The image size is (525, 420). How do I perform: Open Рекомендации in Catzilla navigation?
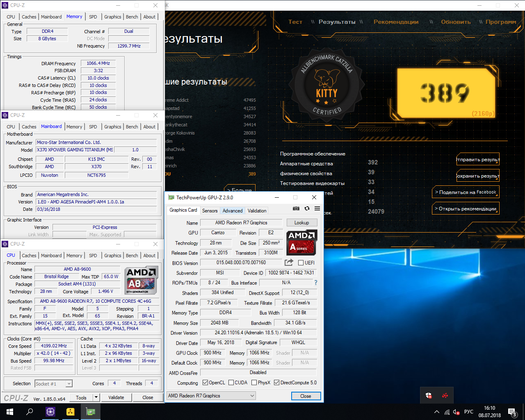tap(396, 22)
